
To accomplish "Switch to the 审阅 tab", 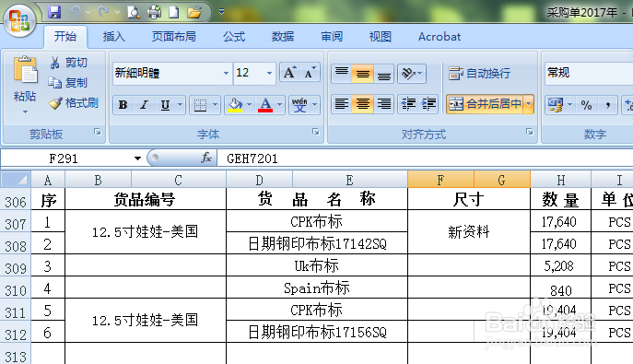I will click(x=332, y=37).
